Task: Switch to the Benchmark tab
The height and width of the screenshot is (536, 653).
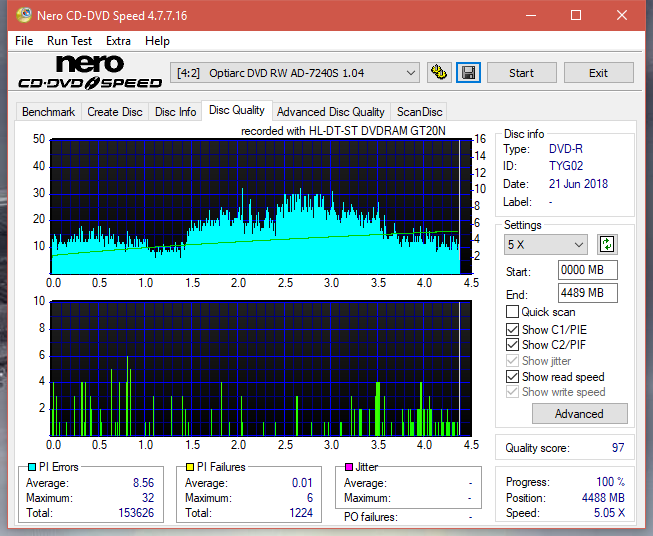Action: pos(49,112)
